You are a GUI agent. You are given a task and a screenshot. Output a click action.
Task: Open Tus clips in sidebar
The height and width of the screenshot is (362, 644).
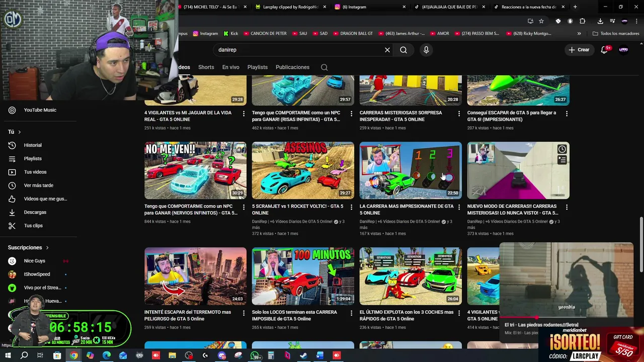click(32, 226)
